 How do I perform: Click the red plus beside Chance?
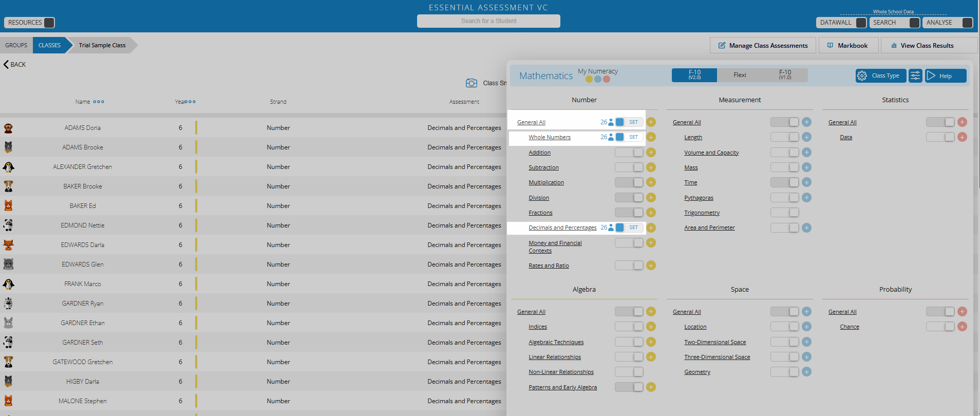click(x=962, y=326)
